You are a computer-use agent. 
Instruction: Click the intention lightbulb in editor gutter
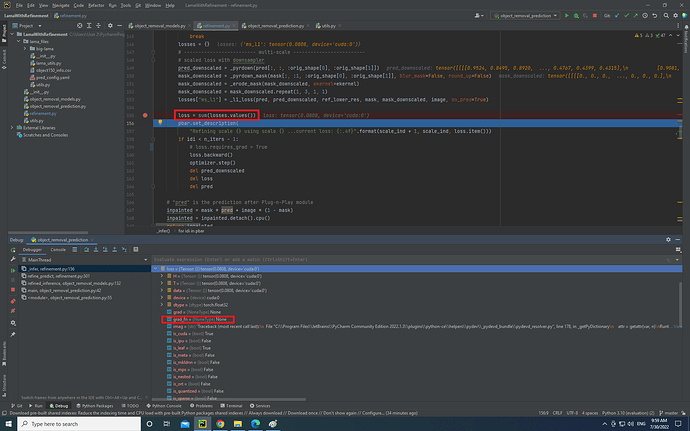(x=160, y=123)
